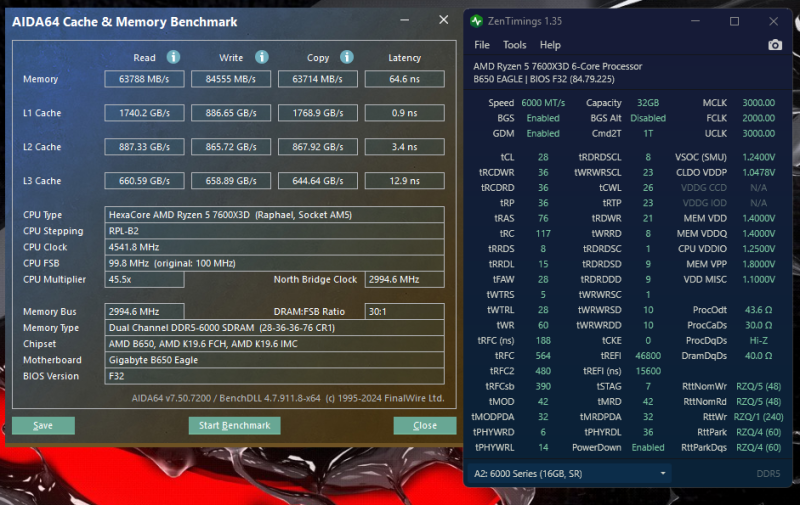Click the Close button in AIDA64

pos(424,425)
